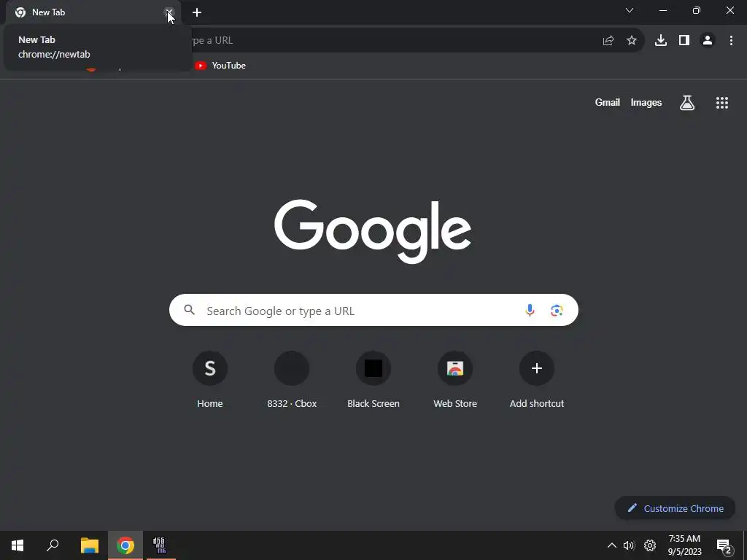Open the Downloads icon
This screenshot has width=747, height=560.
pos(661,41)
